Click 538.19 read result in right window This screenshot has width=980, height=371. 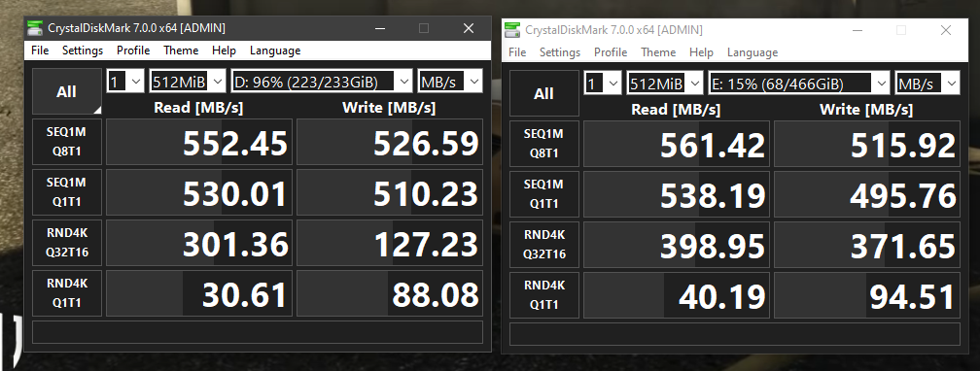pos(677,194)
